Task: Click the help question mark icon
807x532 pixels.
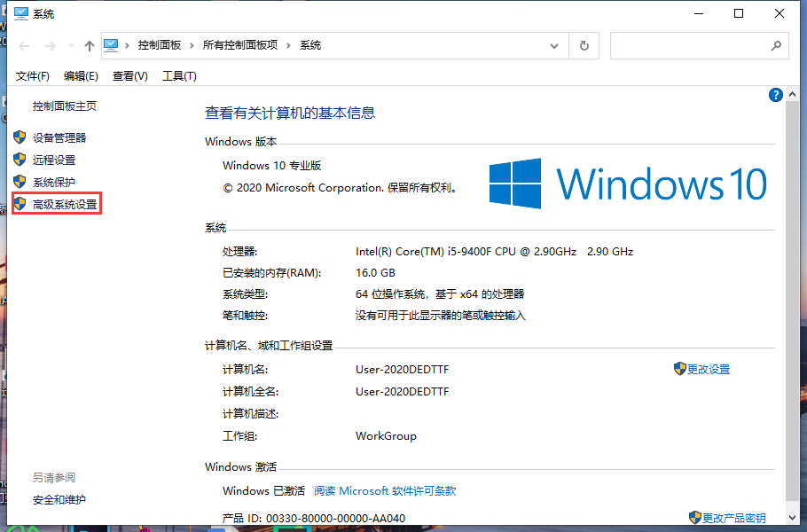Action: [x=775, y=95]
